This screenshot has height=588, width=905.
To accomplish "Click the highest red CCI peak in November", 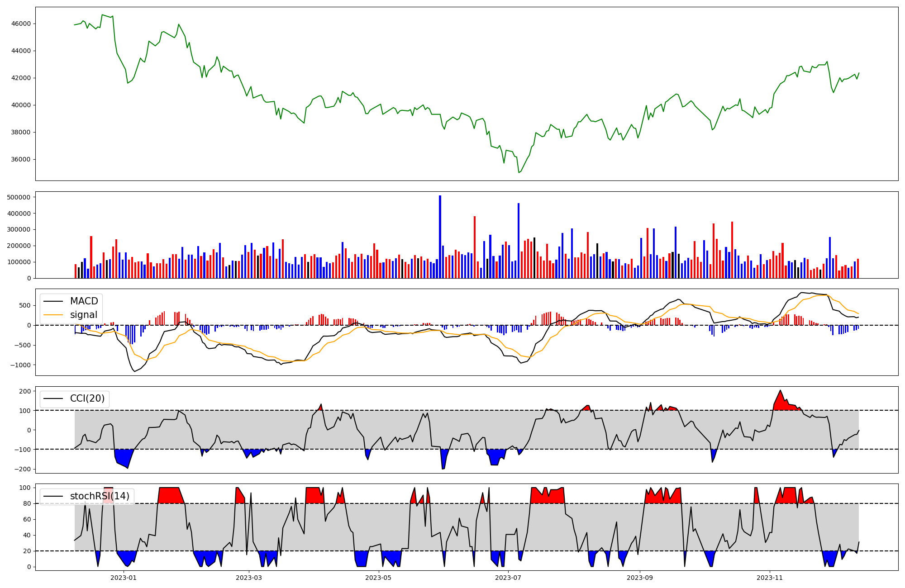I will (780, 392).
